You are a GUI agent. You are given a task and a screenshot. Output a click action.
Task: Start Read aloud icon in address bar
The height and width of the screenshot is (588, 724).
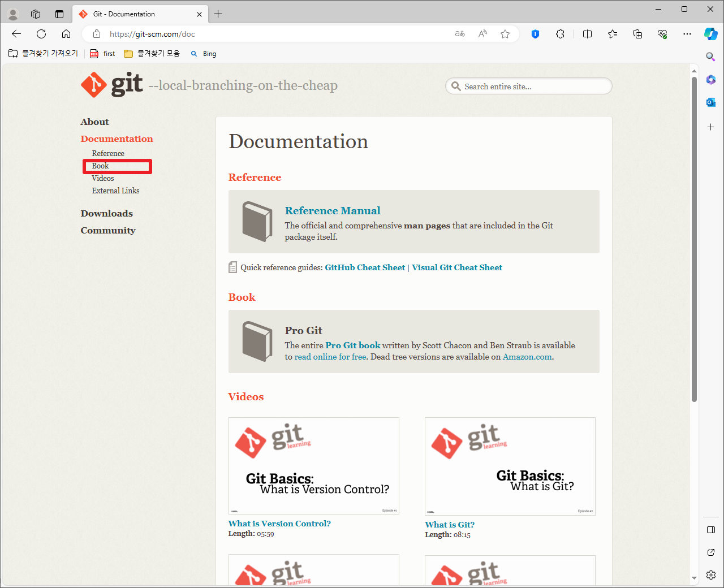click(482, 34)
